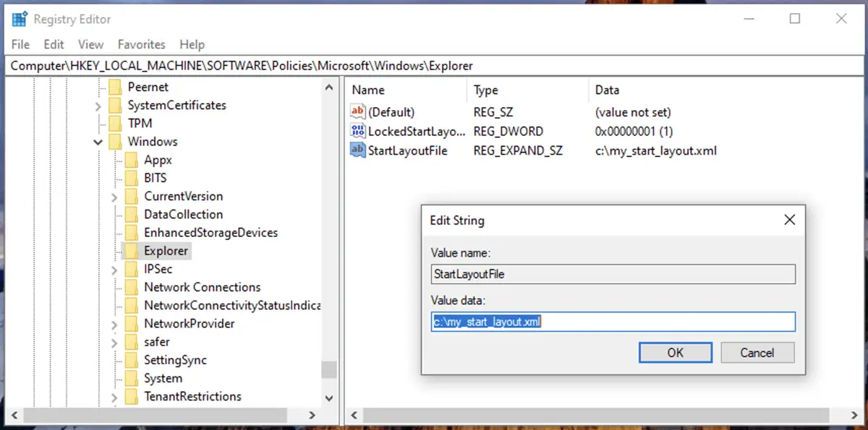Select the LockedStartLayout DWORD value icon
This screenshot has width=868, height=430.
click(x=357, y=132)
